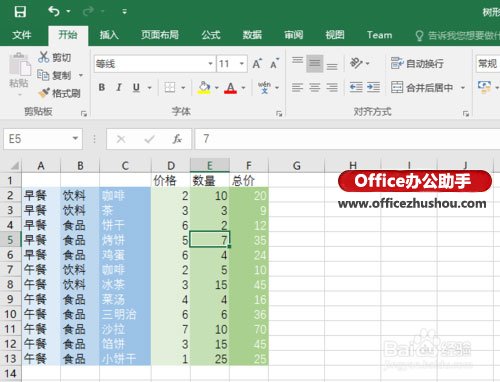Toggle underline formatting
This screenshot has width=500, height=382.
point(136,87)
